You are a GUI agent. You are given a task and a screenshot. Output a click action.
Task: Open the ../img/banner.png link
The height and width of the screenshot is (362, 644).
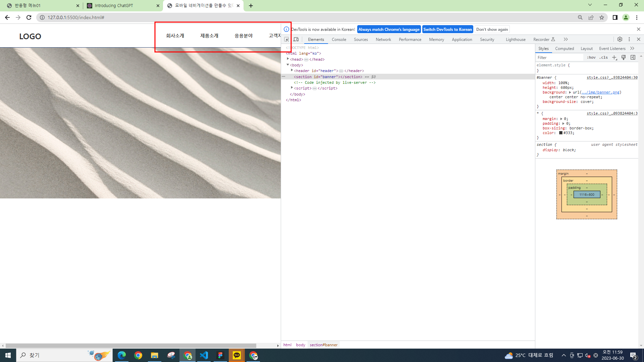click(x=600, y=92)
